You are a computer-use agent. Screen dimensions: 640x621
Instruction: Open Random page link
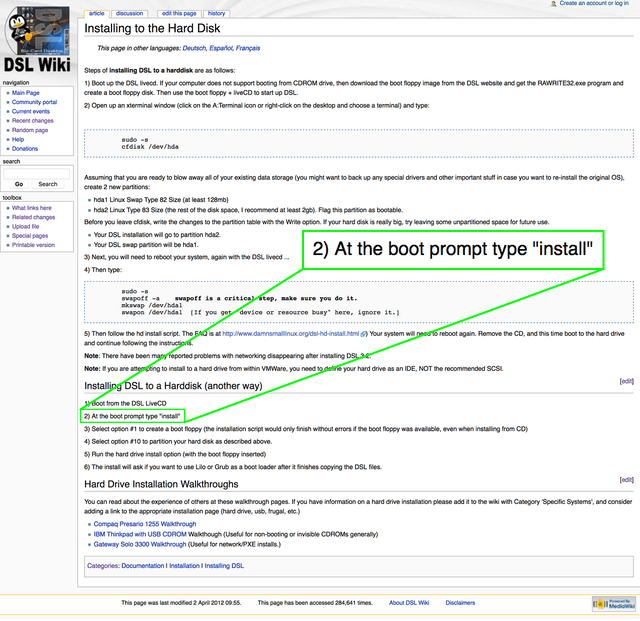pos(30,130)
